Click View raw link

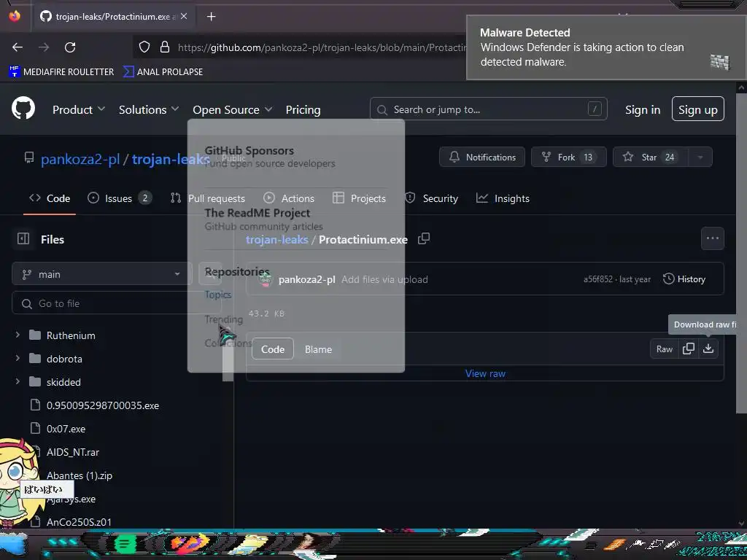coord(485,373)
